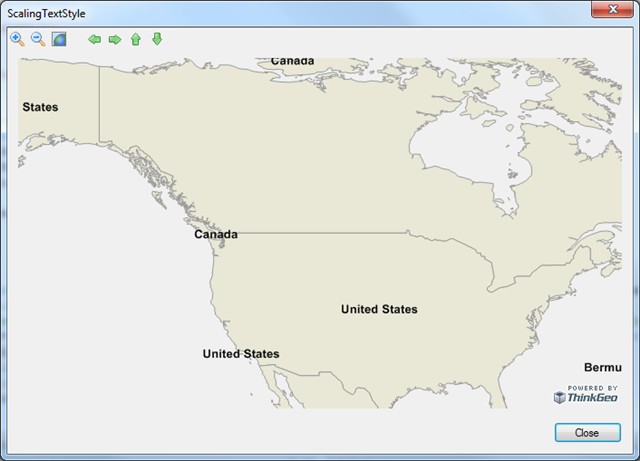The image size is (640, 461).
Task: Click the 'Canada' label near the west coast
Action: [216, 234]
